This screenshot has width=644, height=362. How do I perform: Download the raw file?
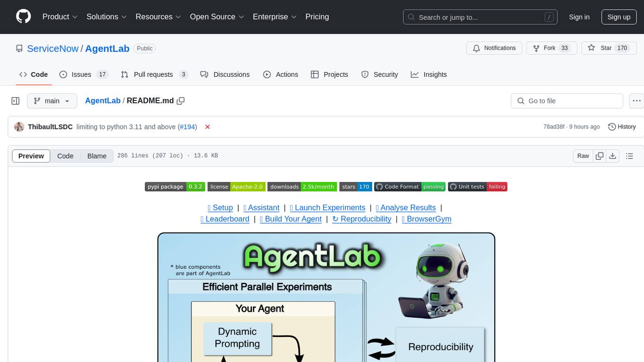pos(612,156)
